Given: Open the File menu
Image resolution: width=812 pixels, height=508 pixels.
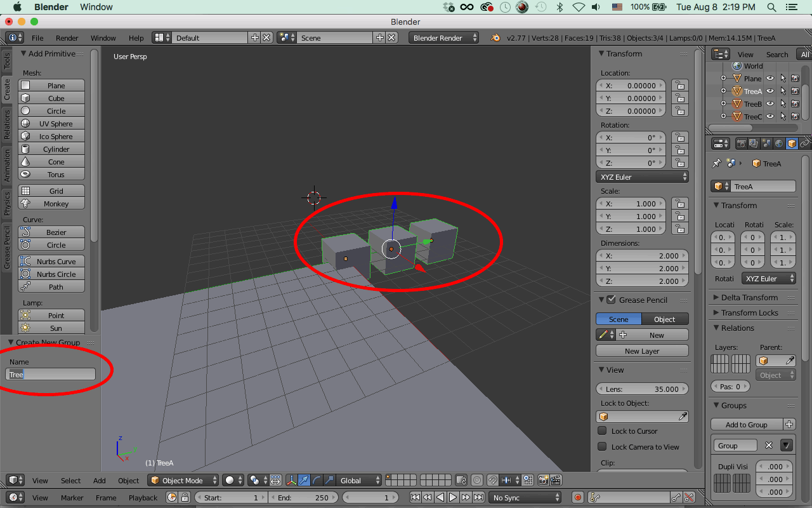Looking at the screenshot, I should (x=37, y=37).
